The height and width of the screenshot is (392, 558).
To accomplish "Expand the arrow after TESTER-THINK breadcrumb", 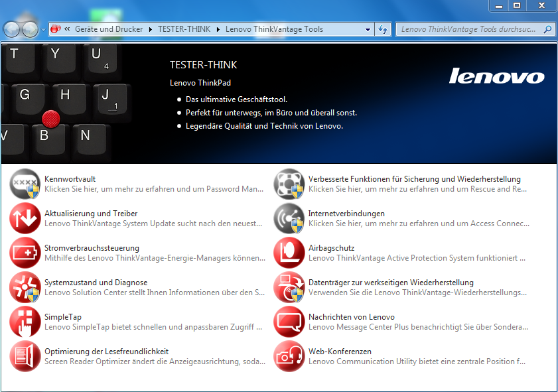I will click(x=218, y=29).
